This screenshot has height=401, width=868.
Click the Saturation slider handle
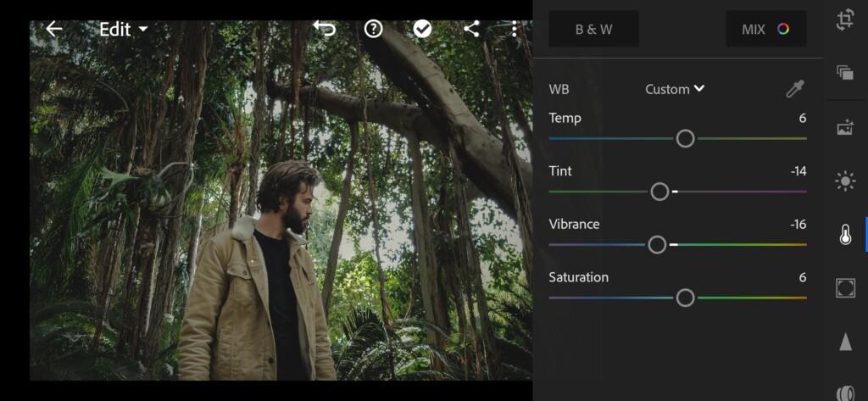tap(685, 298)
